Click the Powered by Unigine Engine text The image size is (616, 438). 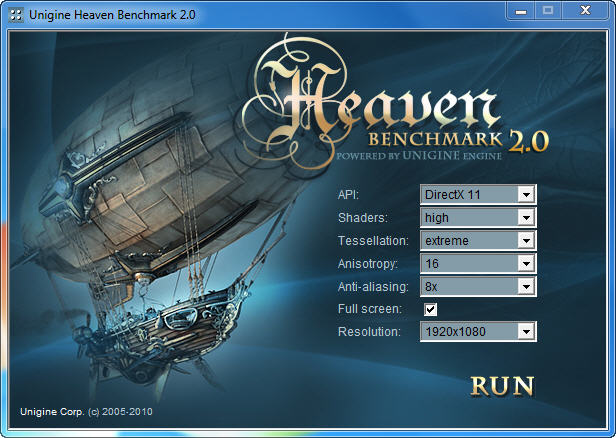point(419,156)
